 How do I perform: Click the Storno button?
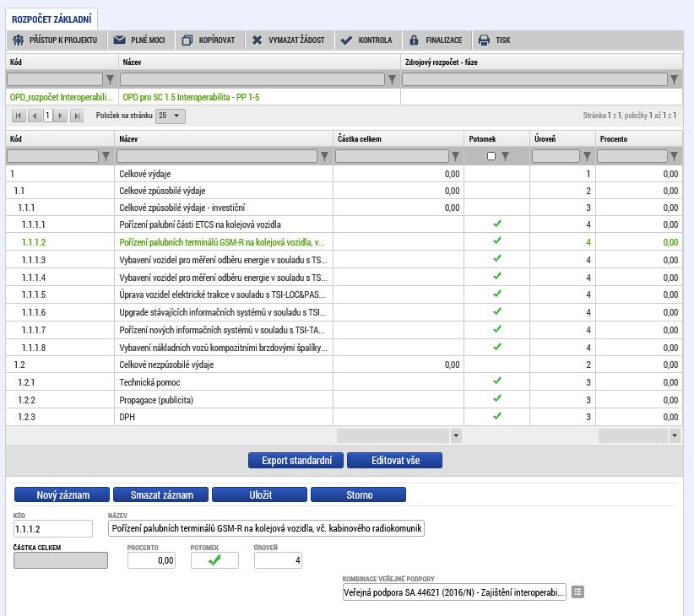(x=359, y=494)
